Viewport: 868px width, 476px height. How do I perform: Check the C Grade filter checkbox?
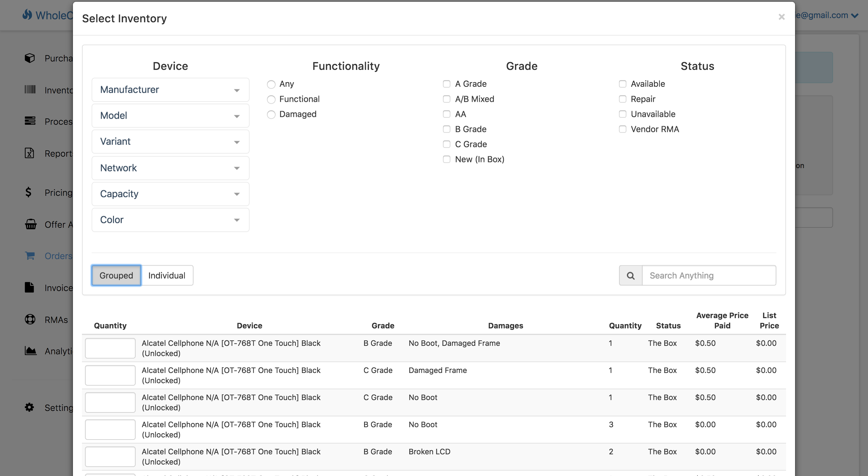pos(446,144)
